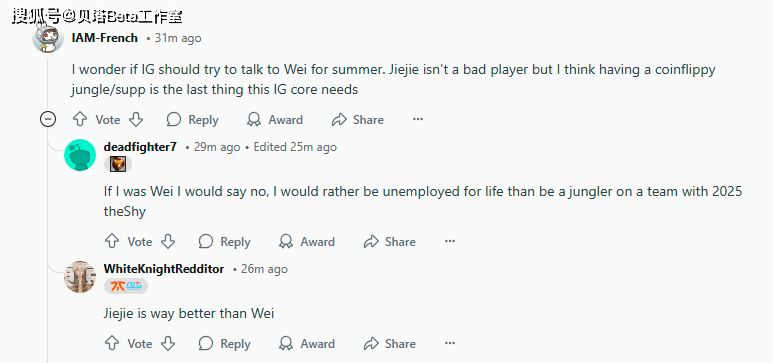Open overflow menu on deadfighter7's comment
Image resolution: width=773 pixels, height=363 pixels.
tap(450, 241)
